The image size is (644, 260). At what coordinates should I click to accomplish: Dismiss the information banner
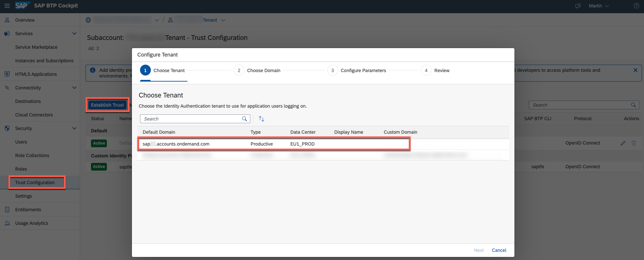pos(636,70)
